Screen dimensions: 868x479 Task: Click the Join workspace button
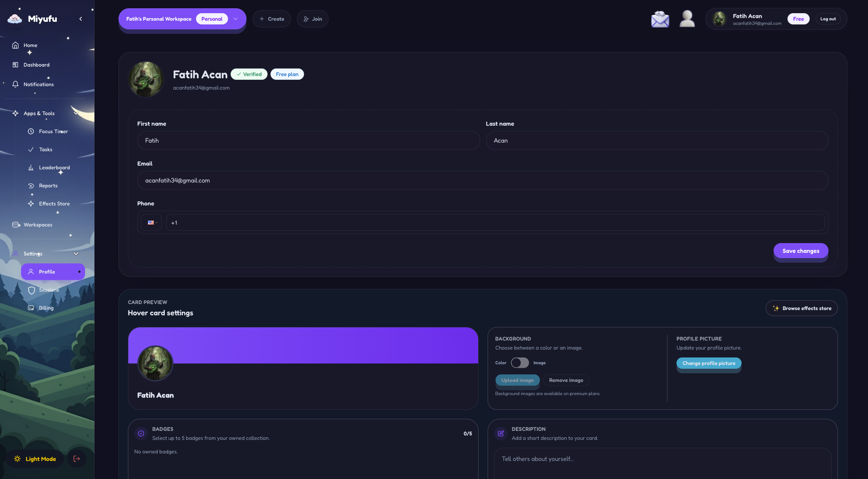click(313, 19)
